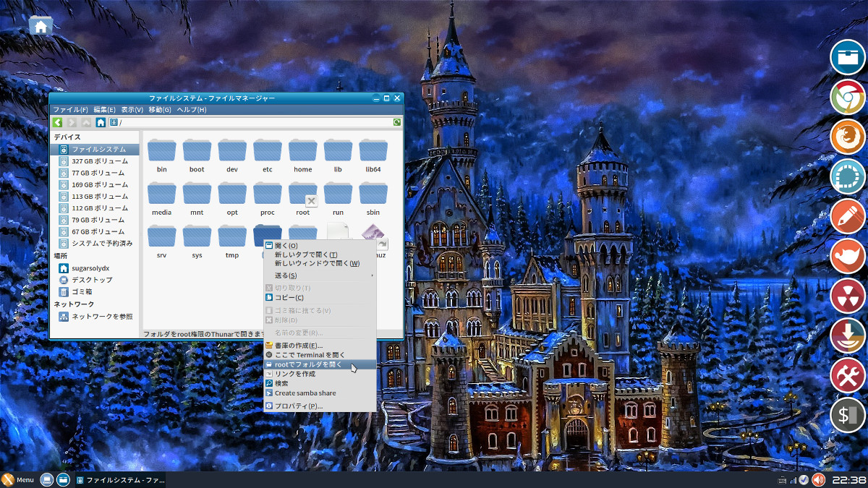The width and height of the screenshot is (868, 488).
Task: Select the sys folder icon
Action: click(197, 236)
